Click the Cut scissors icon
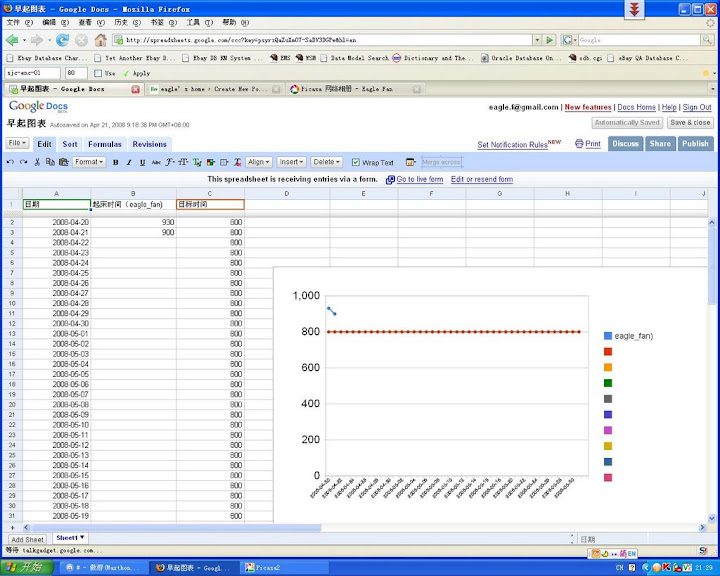720x576 pixels. 37,162
